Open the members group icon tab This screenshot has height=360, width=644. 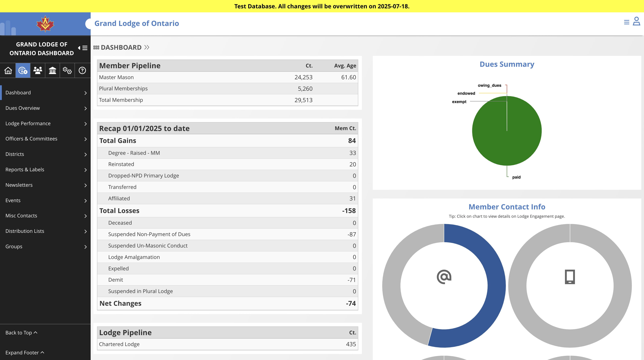click(38, 71)
